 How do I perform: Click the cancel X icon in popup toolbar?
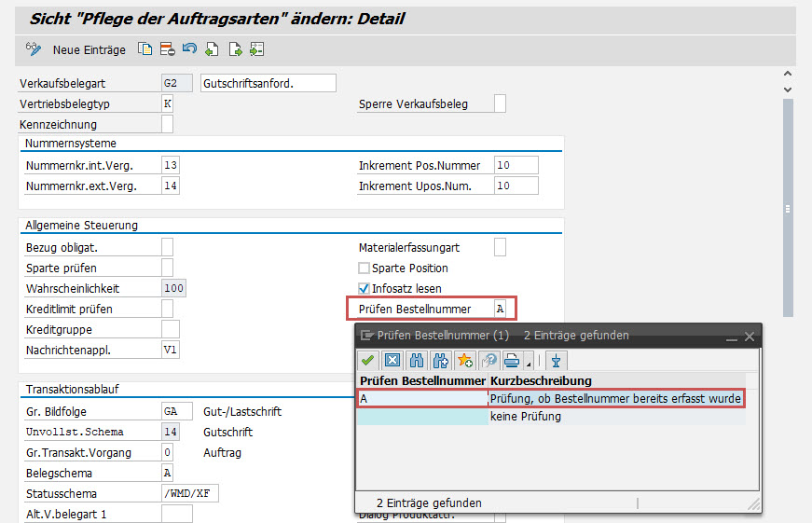tap(392, 361)
